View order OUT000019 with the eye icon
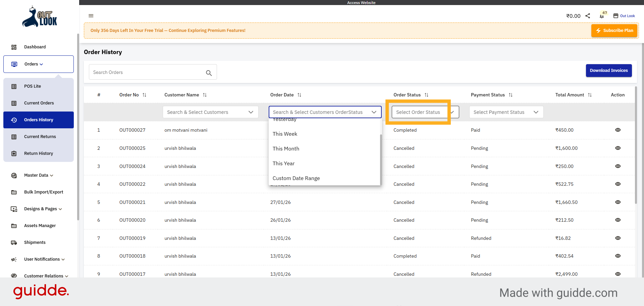 [x=618, y=238]
